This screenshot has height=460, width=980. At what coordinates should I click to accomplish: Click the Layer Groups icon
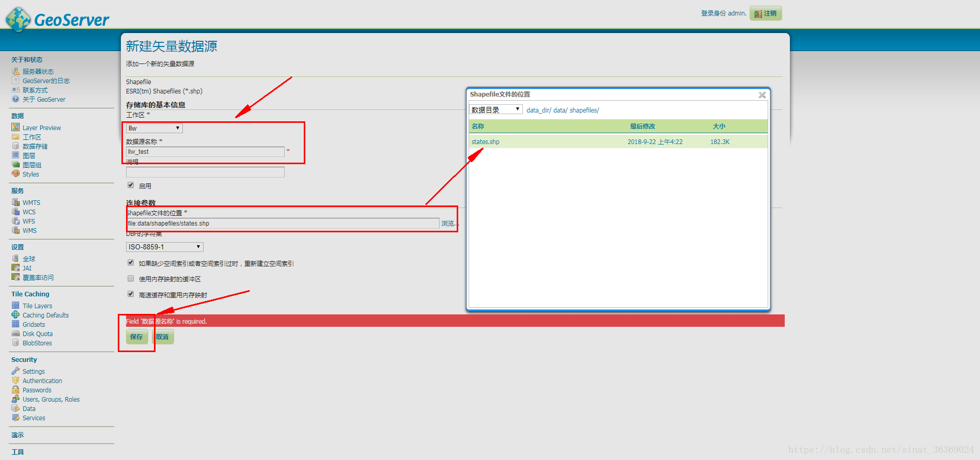coord(15,165)
